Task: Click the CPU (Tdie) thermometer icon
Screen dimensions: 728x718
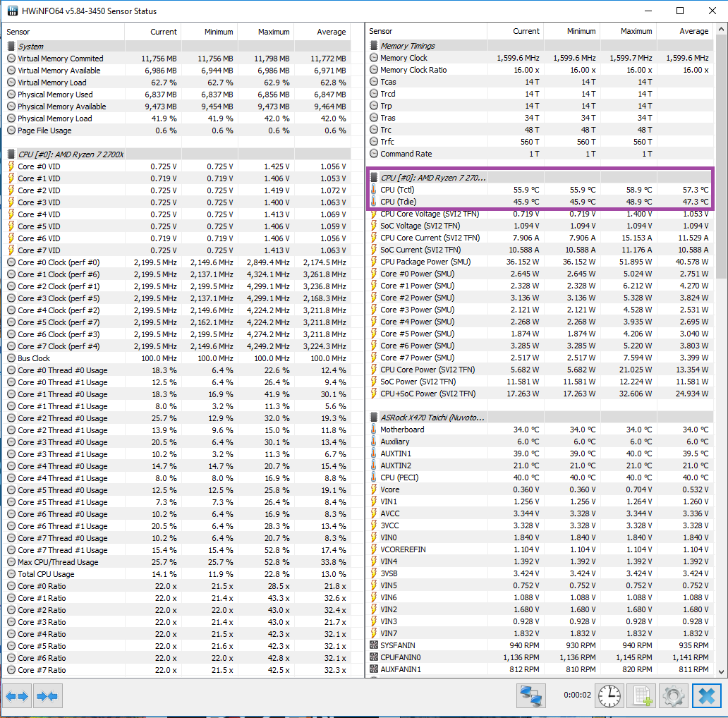Action: [x=374, y=202]
